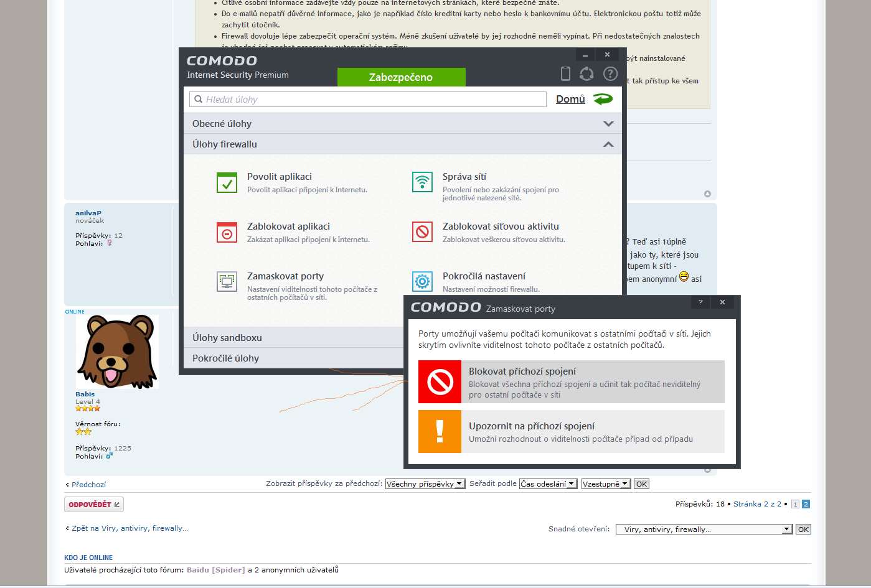Click the KDO JE ONLINE heading link

[88, 558]
